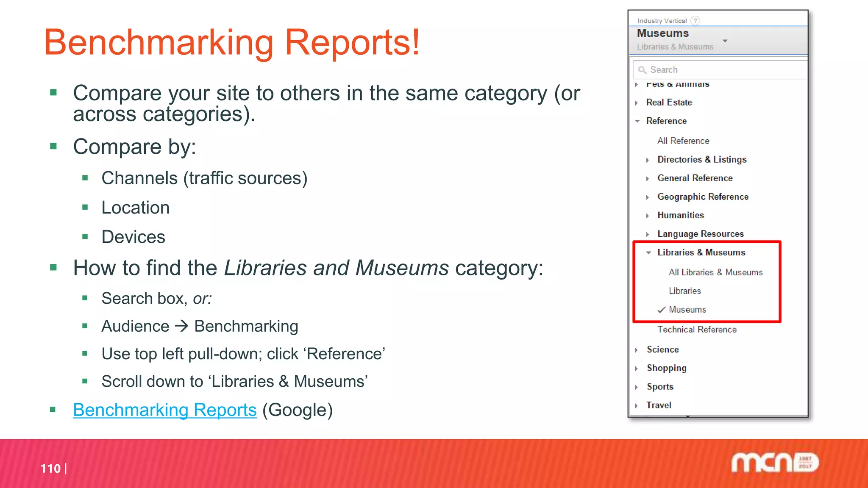
Task: Click the Industry Vertical help question mark icon
Action: click(695, 20)
